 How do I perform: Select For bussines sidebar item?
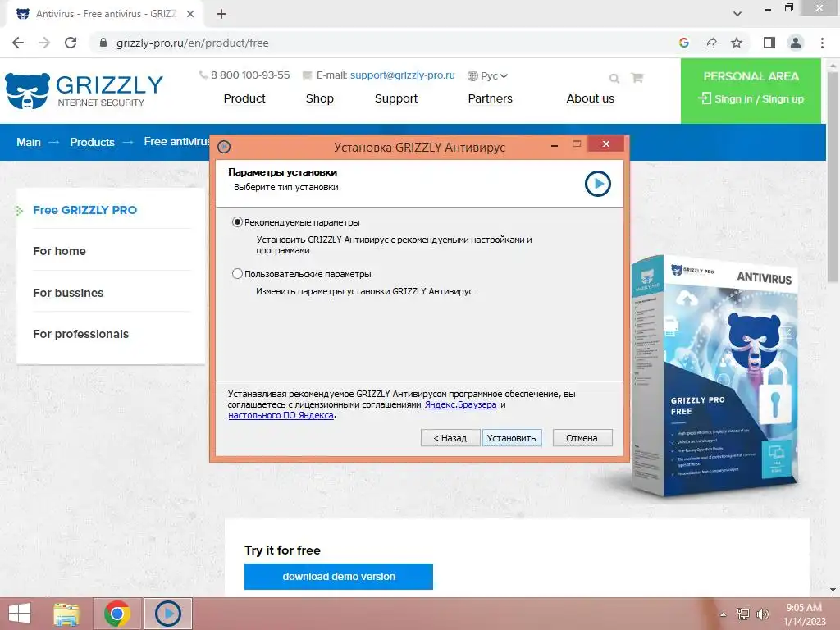coord(68,293)
